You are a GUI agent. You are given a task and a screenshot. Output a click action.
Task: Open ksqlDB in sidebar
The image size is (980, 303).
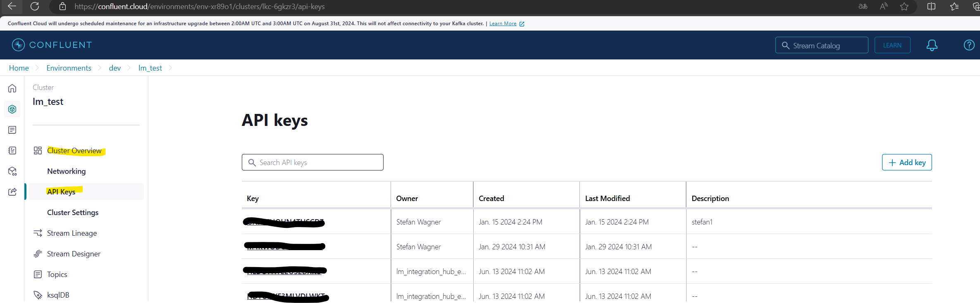pyautogui.click(x=58, y=295)
